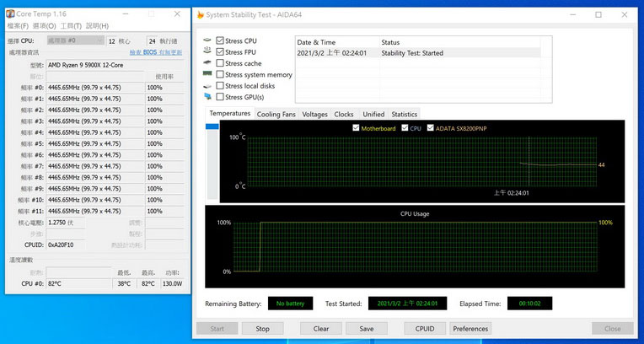Minimize the Core Temp window
Image resolution: width=644 pixels, height=344 pixels.
(127, 14)
